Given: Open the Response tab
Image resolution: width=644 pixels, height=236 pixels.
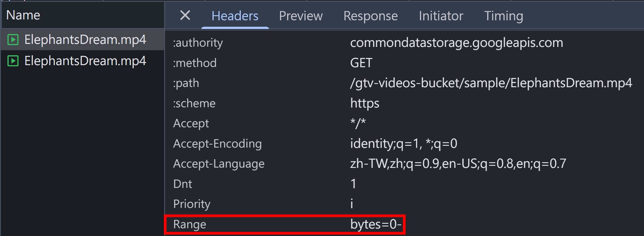Looking at the screenshot, I should pos(370,16).
